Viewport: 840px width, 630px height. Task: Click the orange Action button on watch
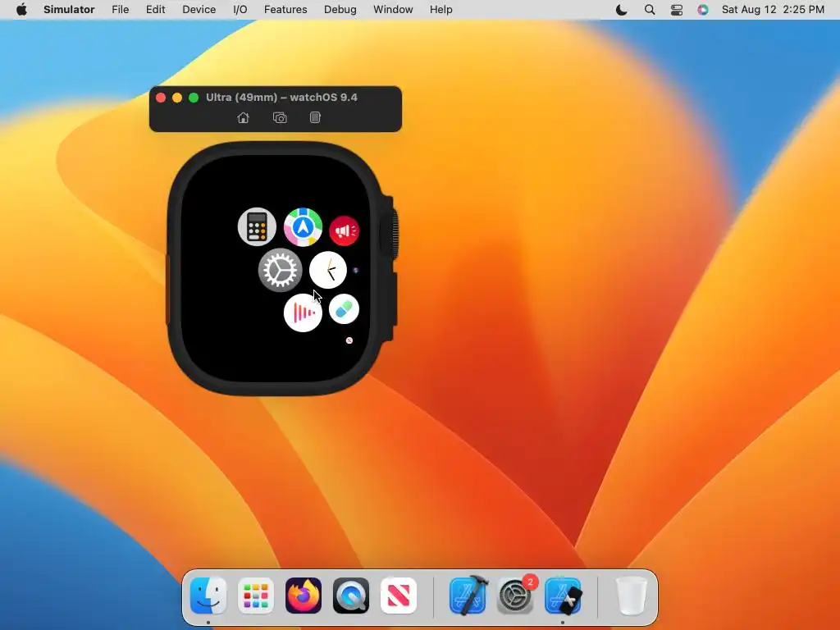[167, 290]
